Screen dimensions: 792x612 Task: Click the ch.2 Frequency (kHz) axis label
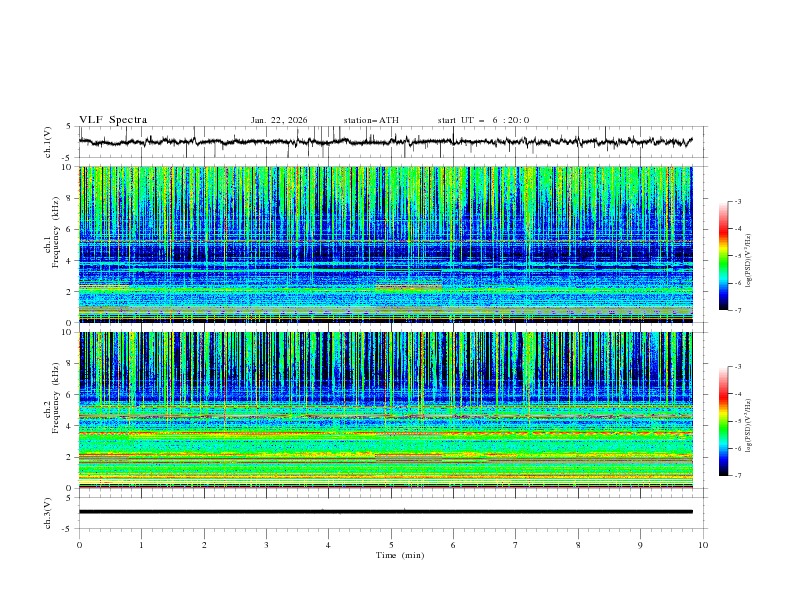tap(52, 398)
